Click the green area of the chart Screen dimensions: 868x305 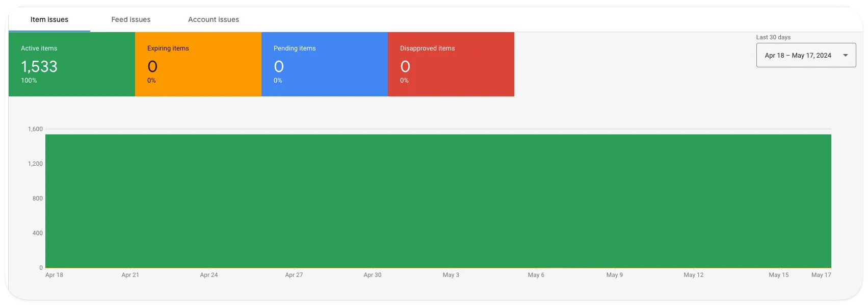tap(438, 201)
